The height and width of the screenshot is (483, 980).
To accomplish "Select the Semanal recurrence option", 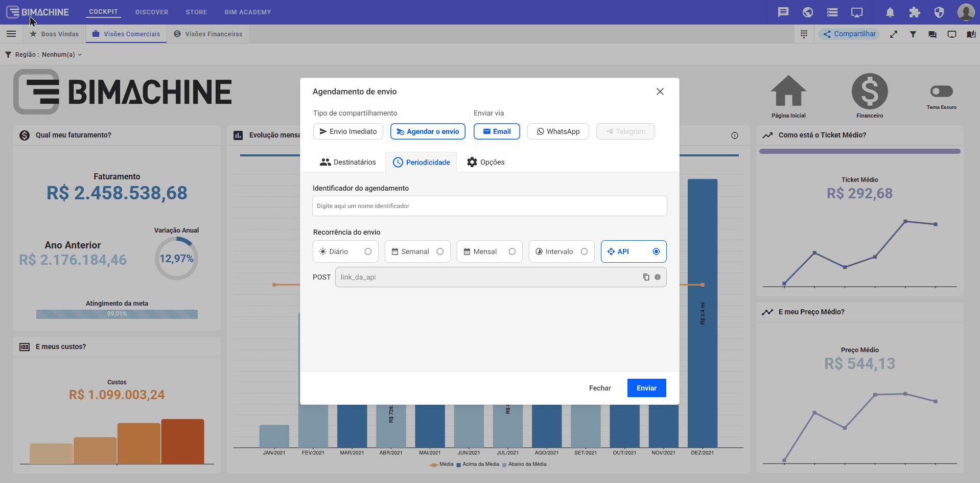I will point(417,251).
